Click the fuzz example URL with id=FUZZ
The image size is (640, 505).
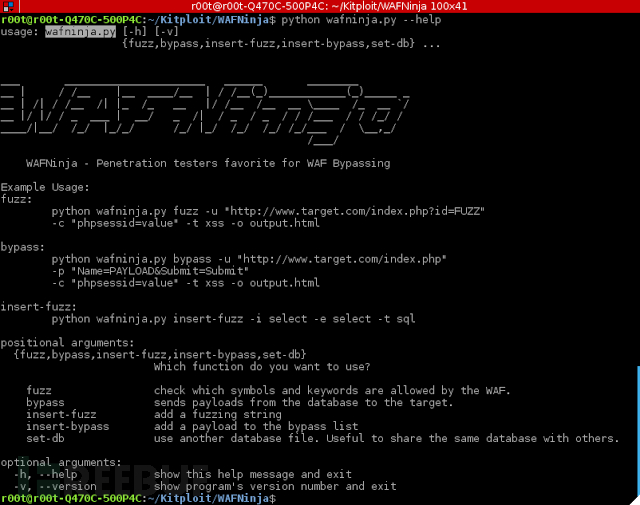[x=355, y=211]
